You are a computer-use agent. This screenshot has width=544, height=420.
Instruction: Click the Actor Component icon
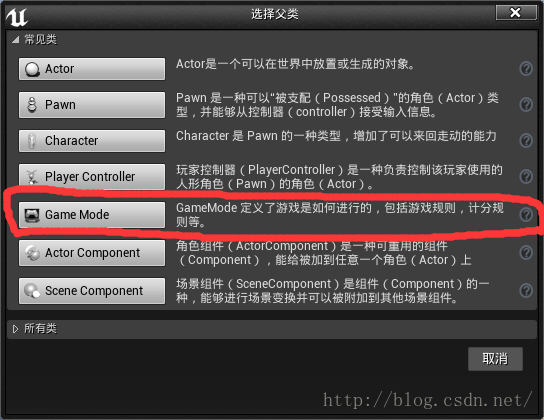pos(32,253)
